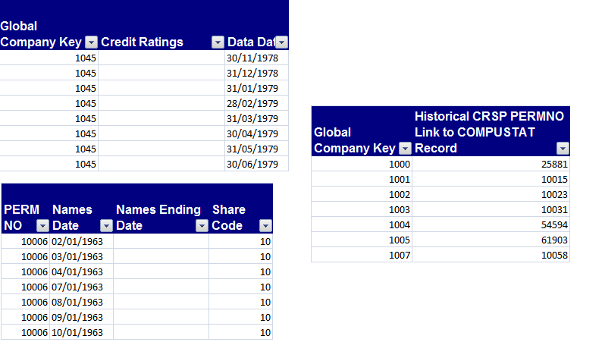This screenshot has width=605, height=364.
Task: Expand filter for top-left Global Company Key
Action: click(x=91, y=42)
